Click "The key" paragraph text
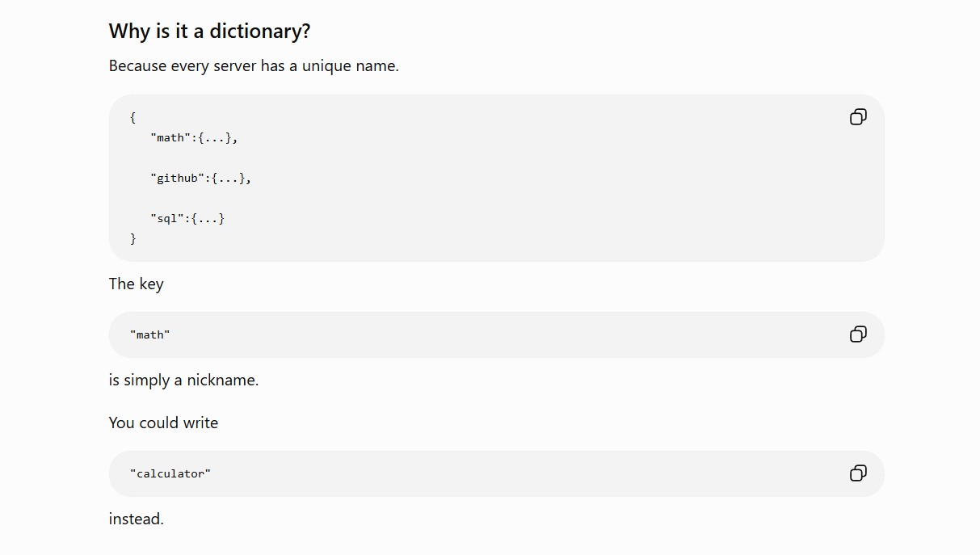Viewport: 980px width, 555px height. (137, 284)
